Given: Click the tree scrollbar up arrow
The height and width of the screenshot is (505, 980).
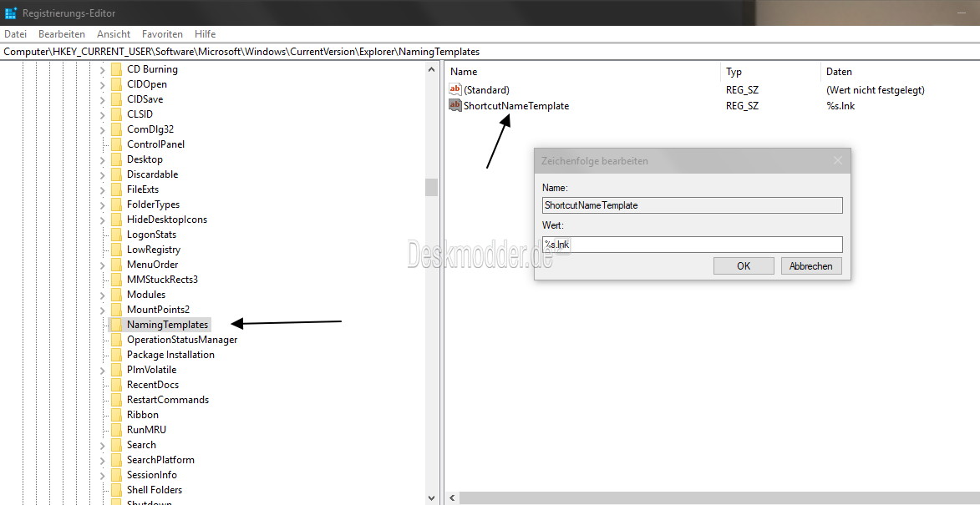Looking at the screenshot, I should (431, 69).
